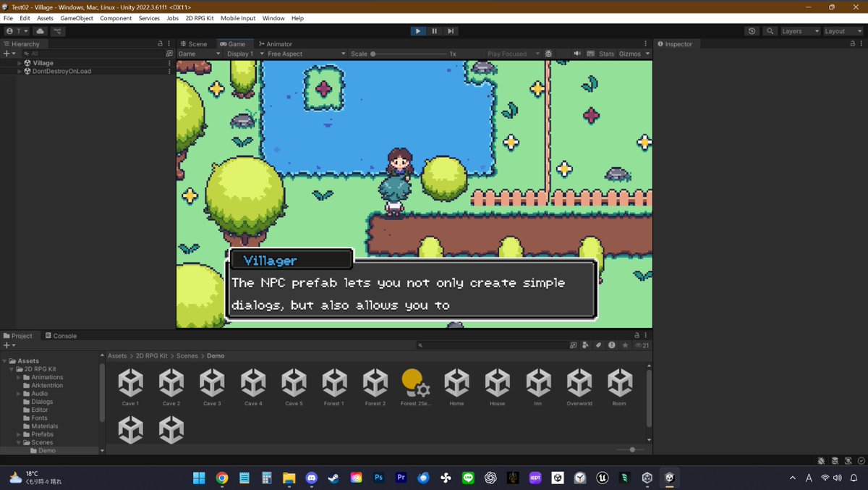Expand the Village scene in Hierarchy
Screen dimensions: 868x490
tap(20, 63)
